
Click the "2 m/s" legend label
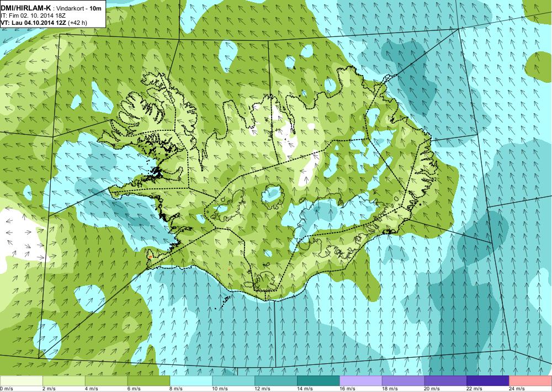tap(49, 389)
